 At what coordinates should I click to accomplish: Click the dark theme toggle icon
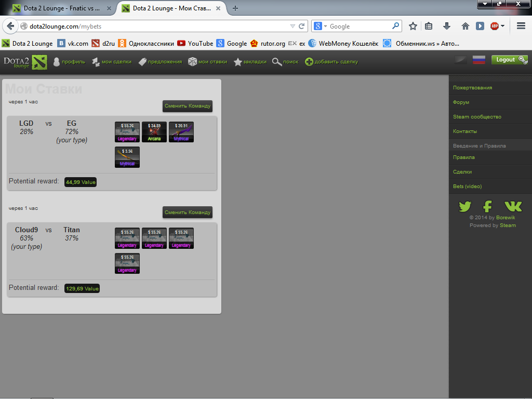(460, 60)
